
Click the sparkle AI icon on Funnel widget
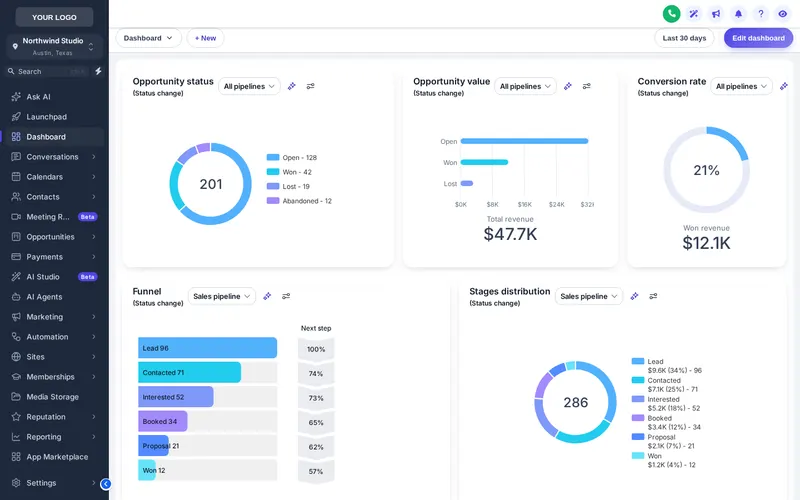pyautogui.click(x=267, y=296)
